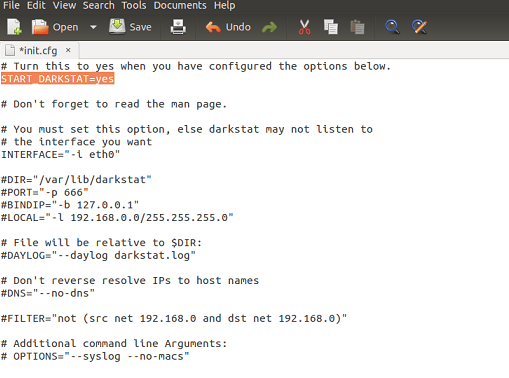509x378 pixels.
Task: Open the Tools menu
Action: pos(134,6)
